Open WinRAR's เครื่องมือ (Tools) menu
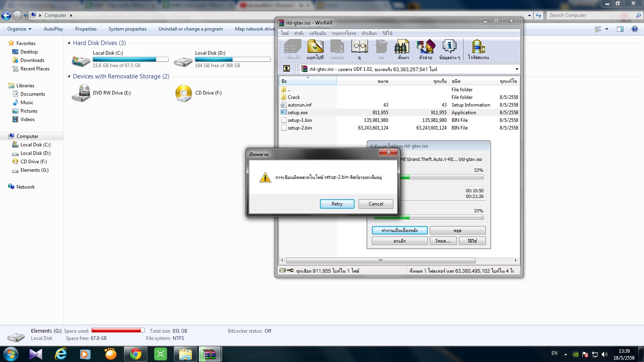The height and width of the screenshot is (362, 644). click(x=318, y=33)
